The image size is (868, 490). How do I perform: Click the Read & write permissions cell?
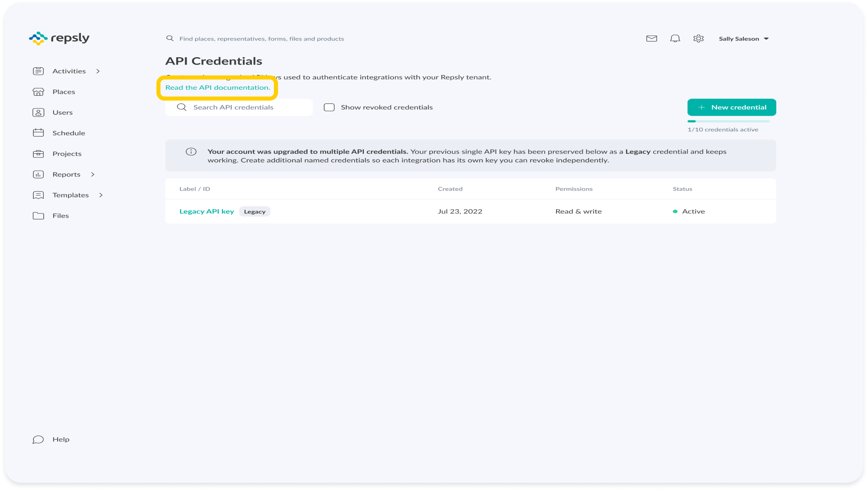(x=578, y=211)
